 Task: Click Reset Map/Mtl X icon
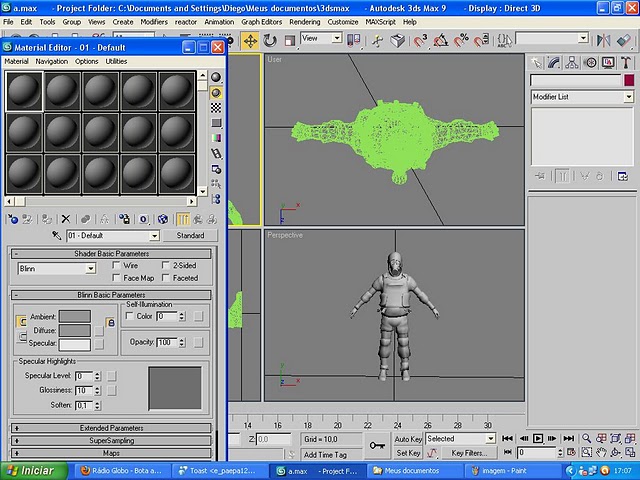pyautogui.click(x=66, y=220)
